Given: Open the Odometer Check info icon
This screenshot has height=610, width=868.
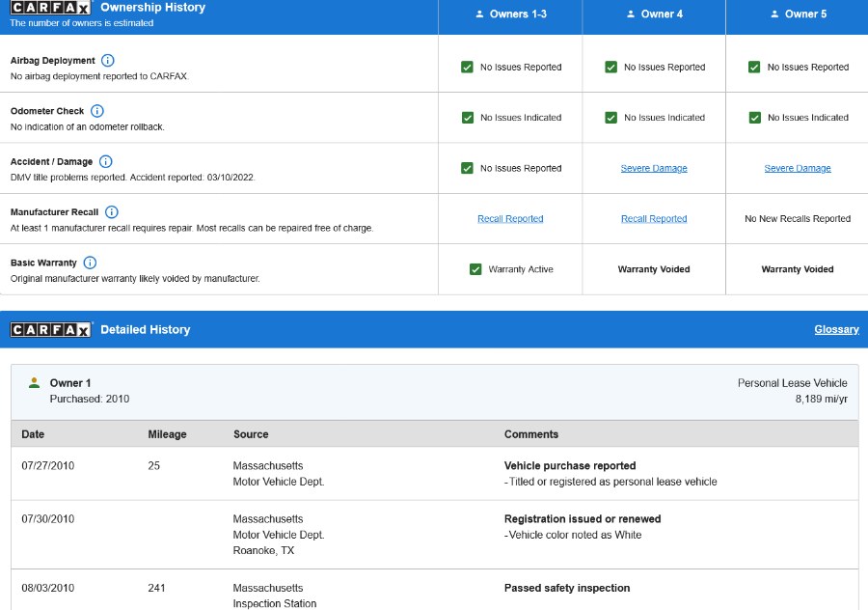Looking at the screenshot, I should click(96, 111).
